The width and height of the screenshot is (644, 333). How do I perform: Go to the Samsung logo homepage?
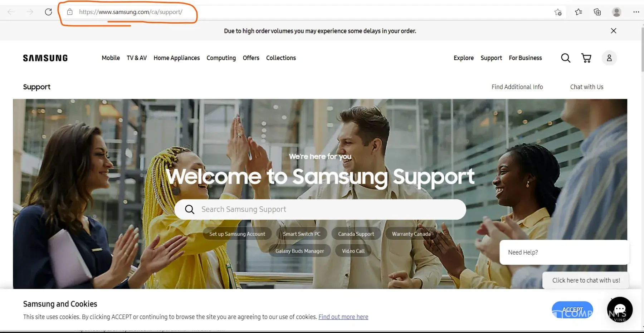coord(45,58)
